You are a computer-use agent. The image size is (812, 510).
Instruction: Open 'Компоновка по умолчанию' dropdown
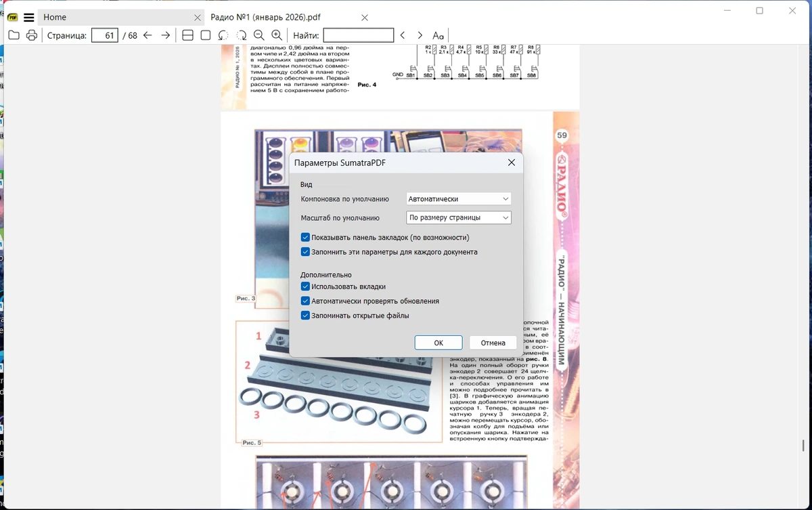[x=459, y=199]
